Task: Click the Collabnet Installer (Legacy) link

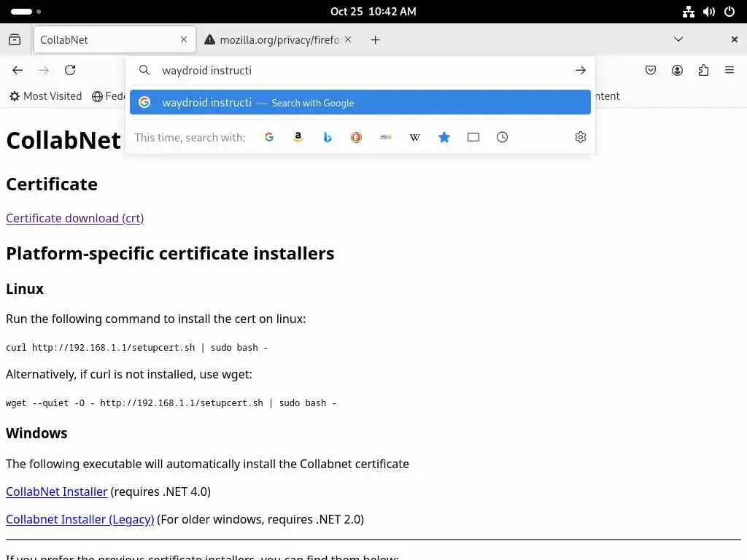Action: (80, 519)
